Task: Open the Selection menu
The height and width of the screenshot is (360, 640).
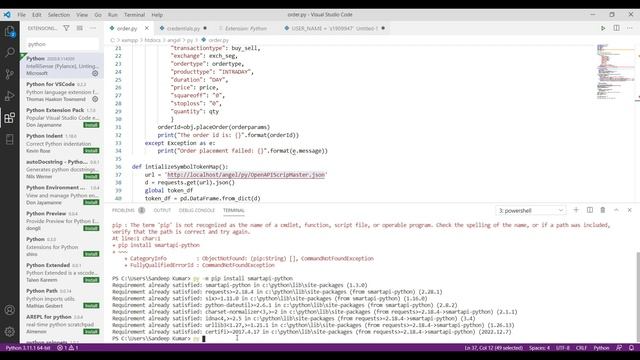Action: click(x=59, y=15)
